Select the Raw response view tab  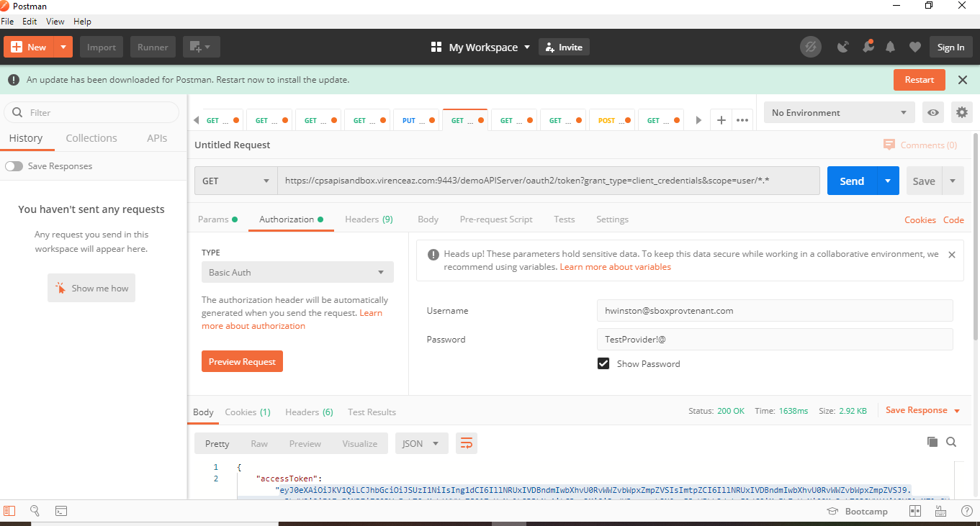(x=259, y=443)
